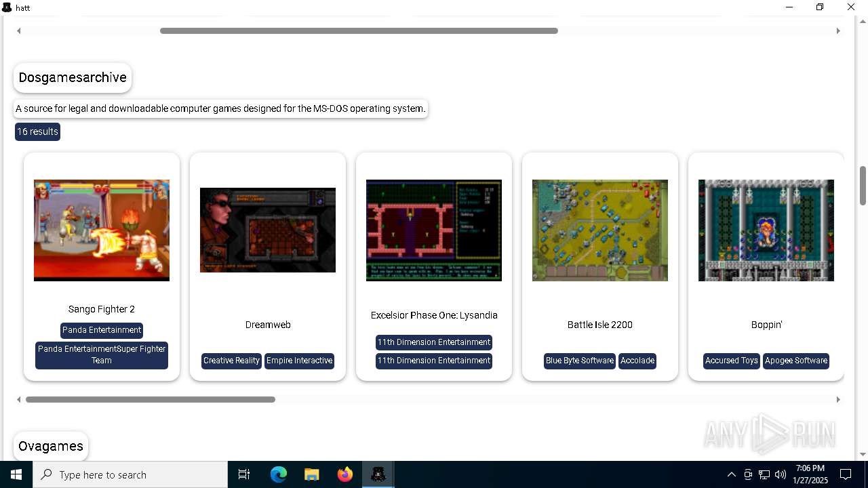Image resolution: width=868 pixels, height=488 pixels.
Task: Click the top horizontal scrollbar thumb
Action: (x=359, y=30)
